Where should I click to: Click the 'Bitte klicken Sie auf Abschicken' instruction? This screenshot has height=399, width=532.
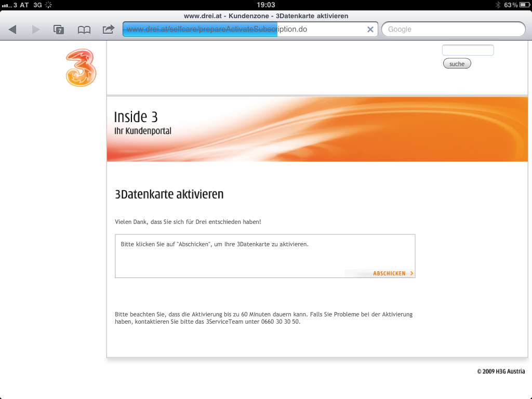click(215, 244)
